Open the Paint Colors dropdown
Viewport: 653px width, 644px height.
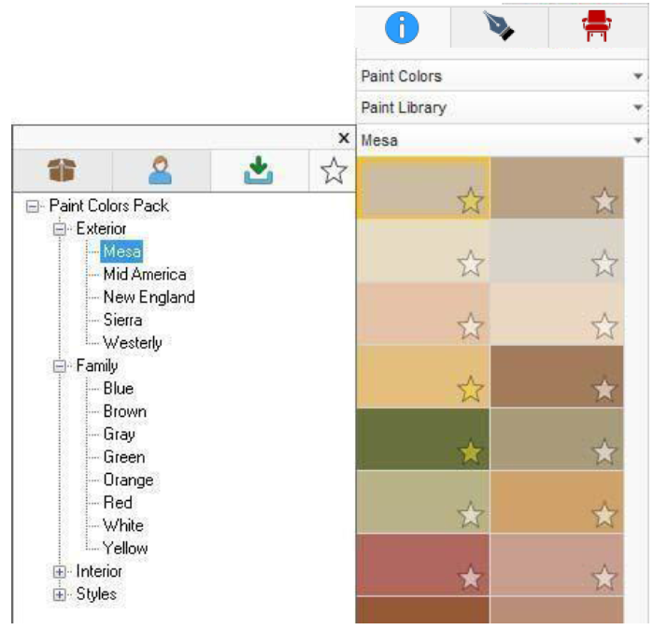pos(503,76)
